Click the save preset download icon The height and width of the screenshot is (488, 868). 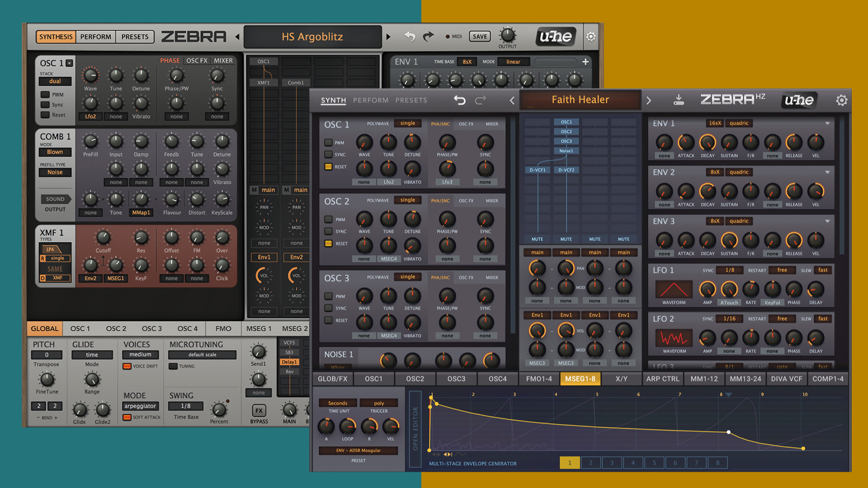679,100
